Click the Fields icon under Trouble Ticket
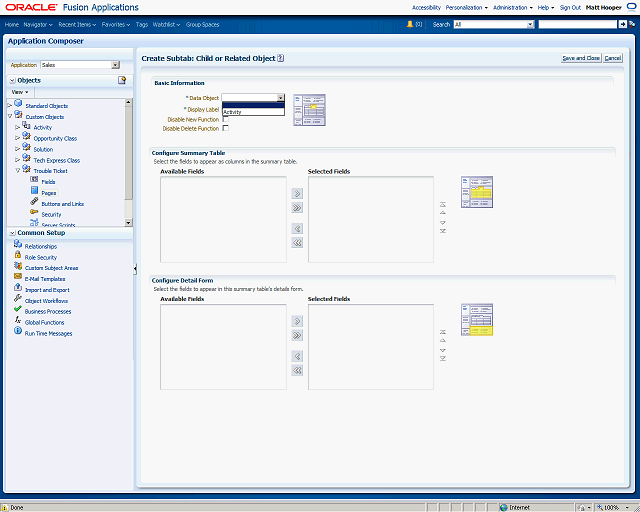The width and height of the screenshot is (640, 512). point(34,180)
